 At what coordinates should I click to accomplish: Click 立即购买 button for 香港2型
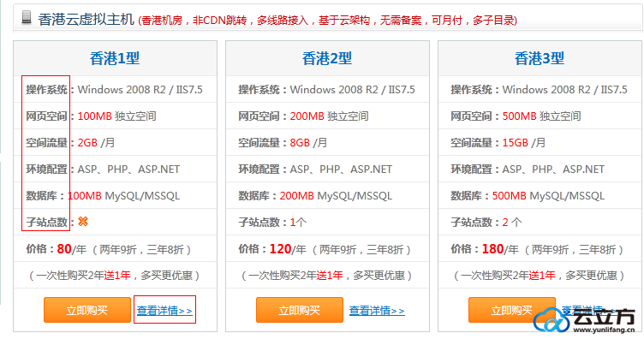300,310
